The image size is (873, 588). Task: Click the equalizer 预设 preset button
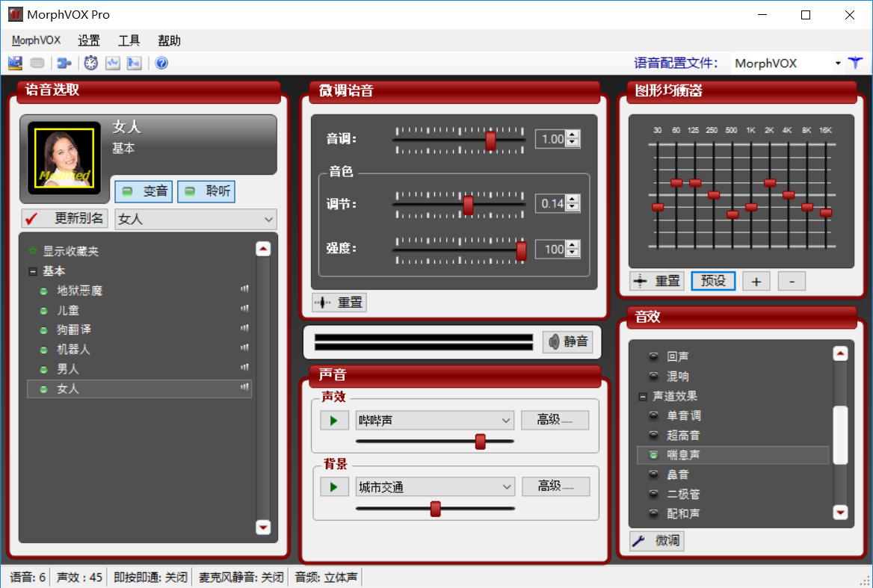[713, 281]
